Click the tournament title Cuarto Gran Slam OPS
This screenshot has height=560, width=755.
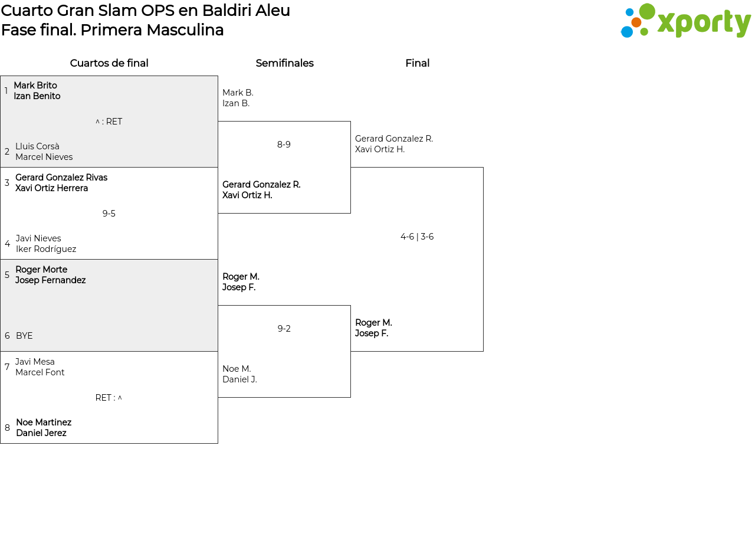[x=145, y=11]
